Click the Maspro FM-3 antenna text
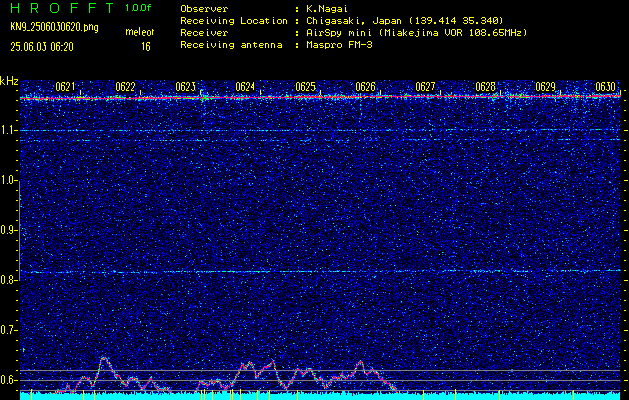 (x=339, y=45)
